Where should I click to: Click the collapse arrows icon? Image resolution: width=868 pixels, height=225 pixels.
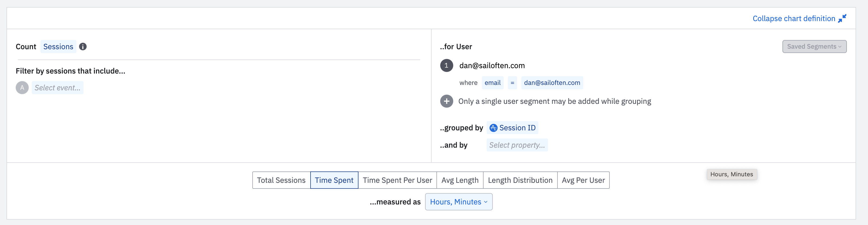point(842,18)
